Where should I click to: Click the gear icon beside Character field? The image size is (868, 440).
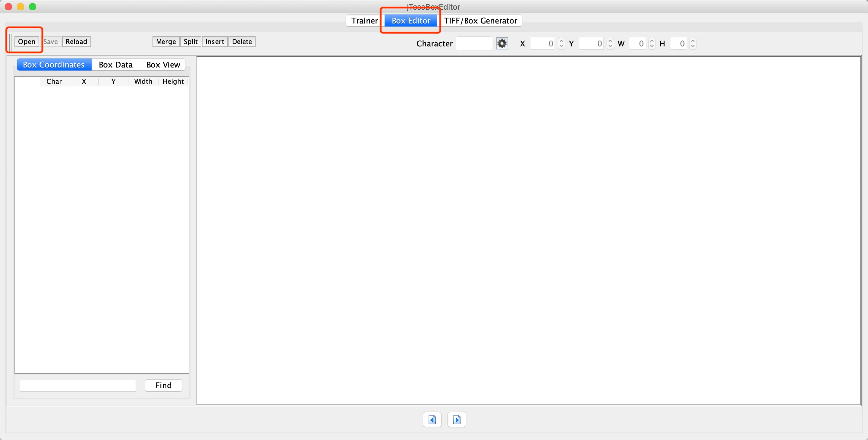coord(502,43)
